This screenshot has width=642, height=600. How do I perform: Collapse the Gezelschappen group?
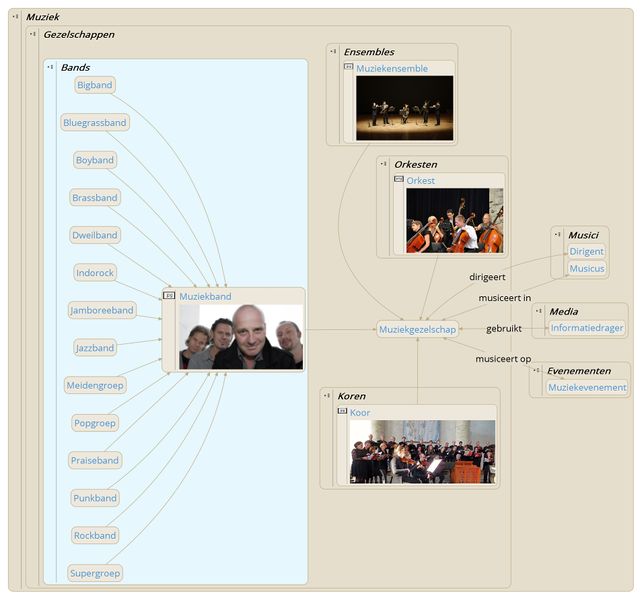33,34
